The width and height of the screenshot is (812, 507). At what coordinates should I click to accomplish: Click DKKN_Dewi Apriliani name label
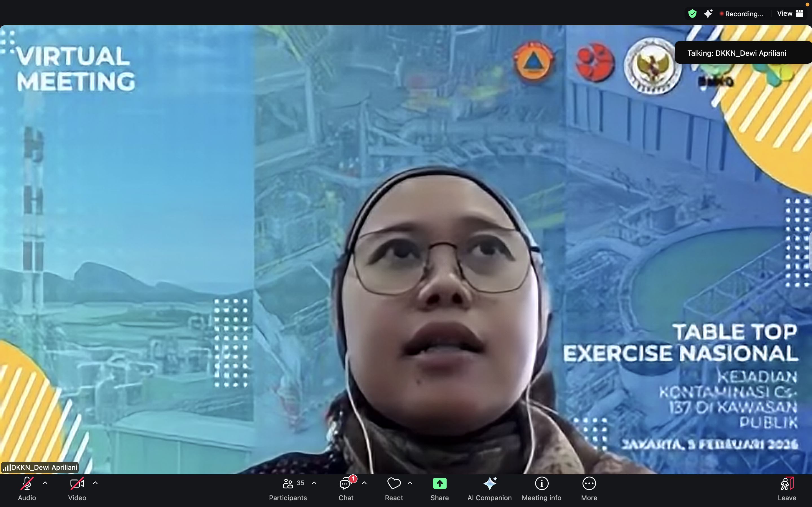pos(40,467)
